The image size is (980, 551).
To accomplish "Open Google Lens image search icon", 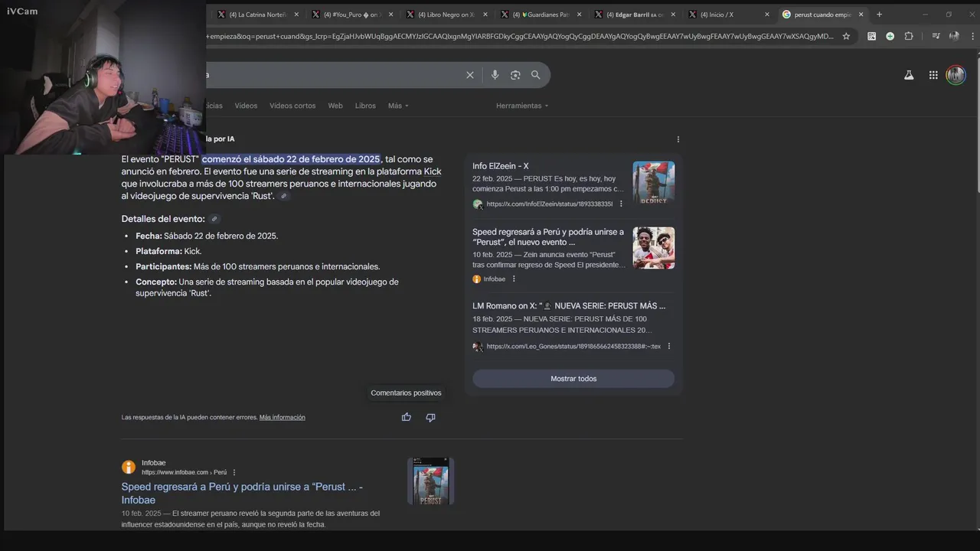I will pyautogui.click(x=515, y=75).
